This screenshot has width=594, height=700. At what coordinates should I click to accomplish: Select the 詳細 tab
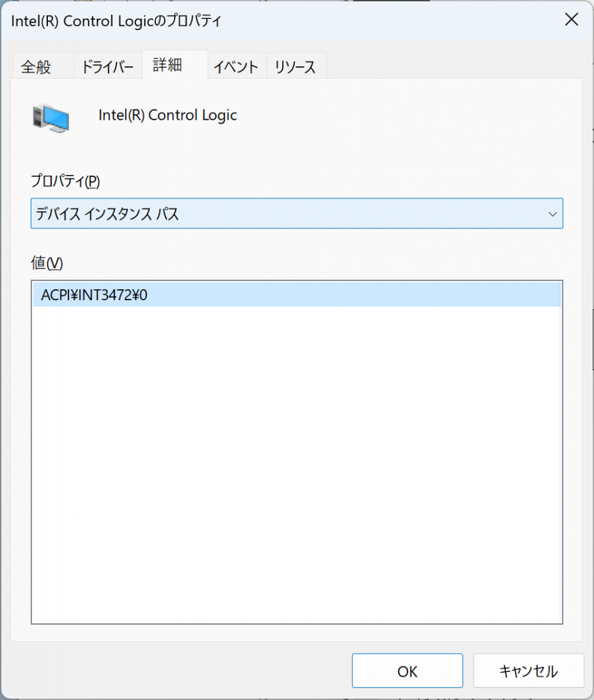point(174,65)
